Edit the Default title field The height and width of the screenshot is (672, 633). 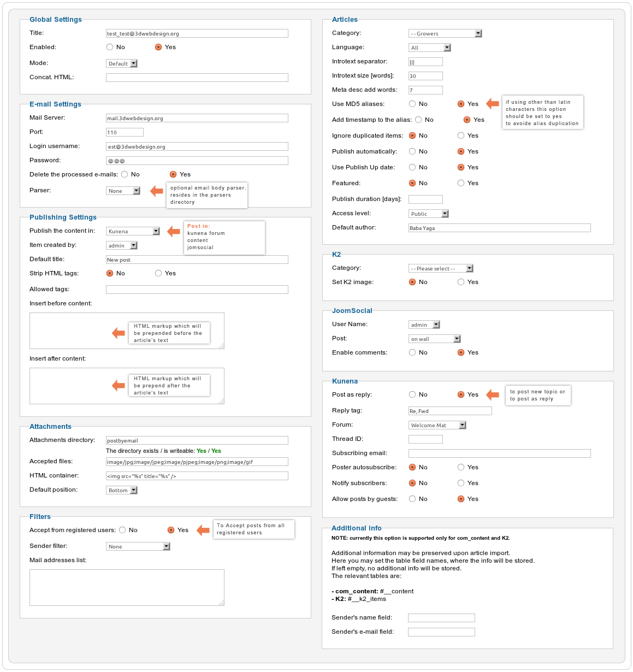tap(197, 260)
